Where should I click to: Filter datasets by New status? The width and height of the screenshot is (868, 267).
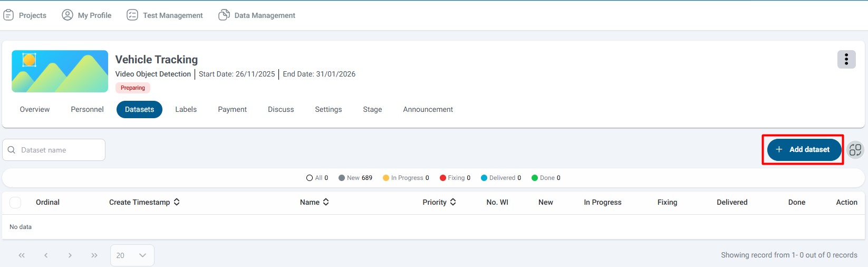point(355,178)
